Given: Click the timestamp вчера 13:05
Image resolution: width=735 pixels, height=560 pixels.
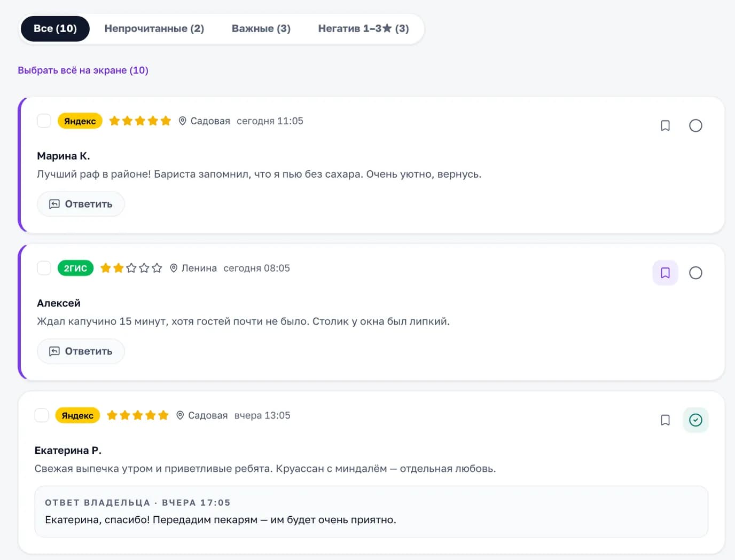Looking at the screenshot, I should pyautogui.click(x=262, y=415).
